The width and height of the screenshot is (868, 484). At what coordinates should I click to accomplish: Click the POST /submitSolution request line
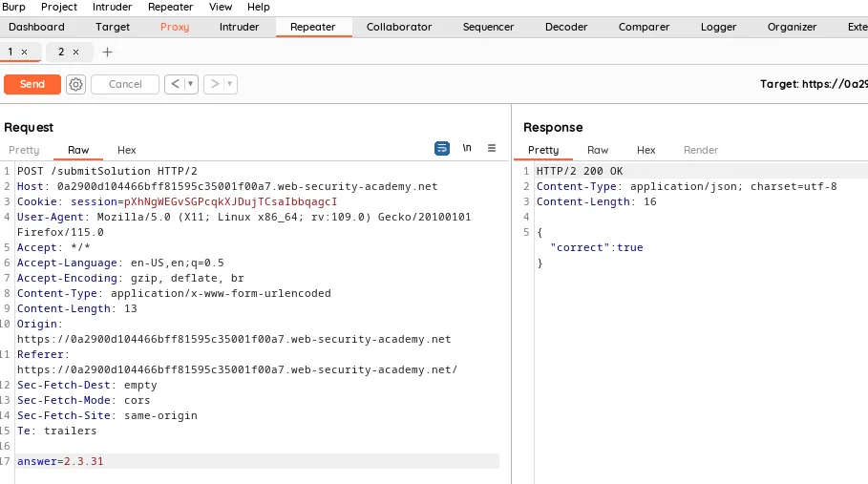pos(107,172)
